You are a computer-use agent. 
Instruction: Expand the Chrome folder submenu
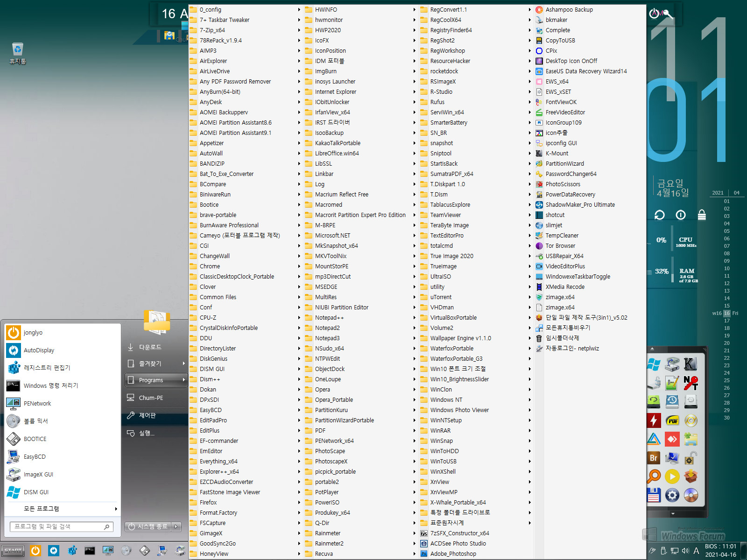(x=246, y=266)
